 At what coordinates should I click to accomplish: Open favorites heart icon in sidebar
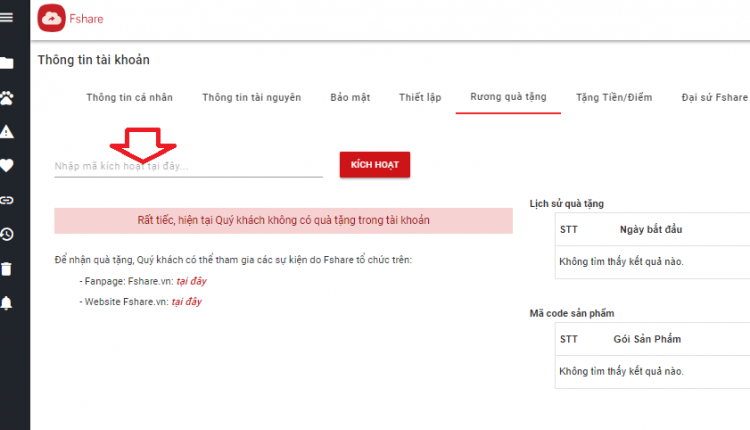pyautogui.click(x=6, y=165)
